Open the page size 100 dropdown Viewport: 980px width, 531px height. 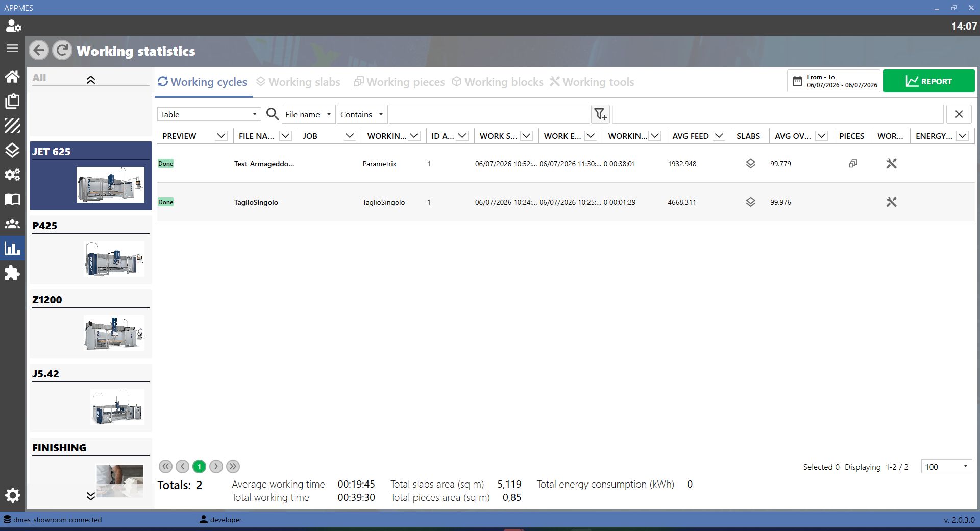946,467
